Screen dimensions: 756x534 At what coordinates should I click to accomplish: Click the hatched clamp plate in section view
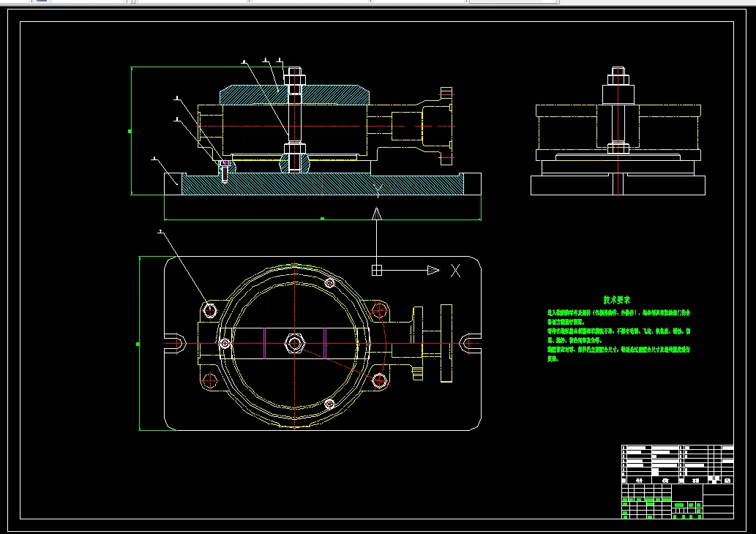coord(295,95)
